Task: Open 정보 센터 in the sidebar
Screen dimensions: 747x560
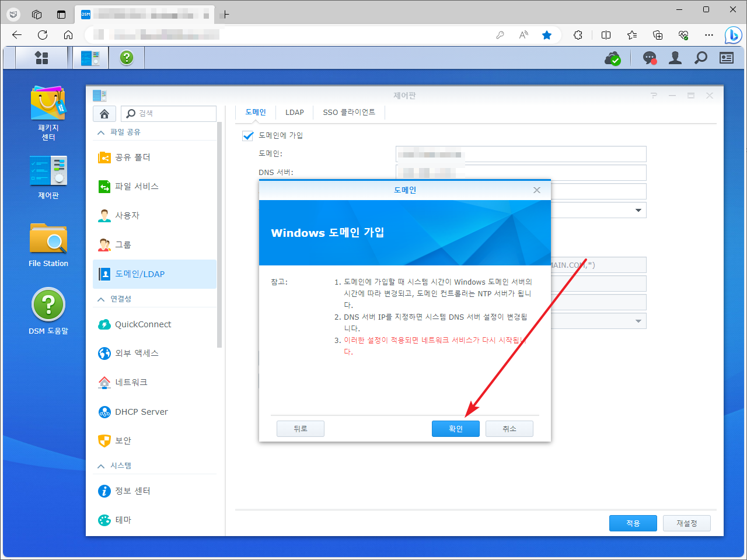Action: pyautogui.click(x=154, y=491)
